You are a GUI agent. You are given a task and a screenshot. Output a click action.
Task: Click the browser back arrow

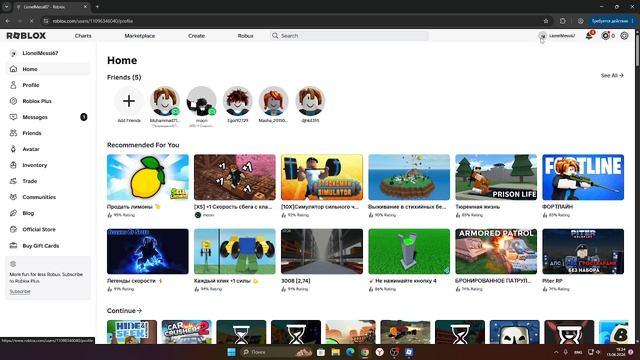[8, 21]
